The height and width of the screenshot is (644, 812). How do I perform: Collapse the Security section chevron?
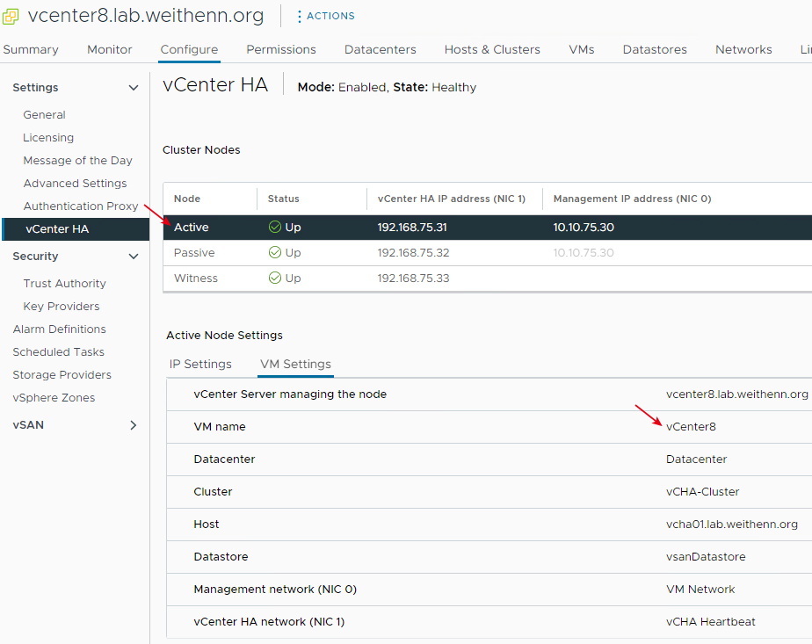(x=134, y=257)
